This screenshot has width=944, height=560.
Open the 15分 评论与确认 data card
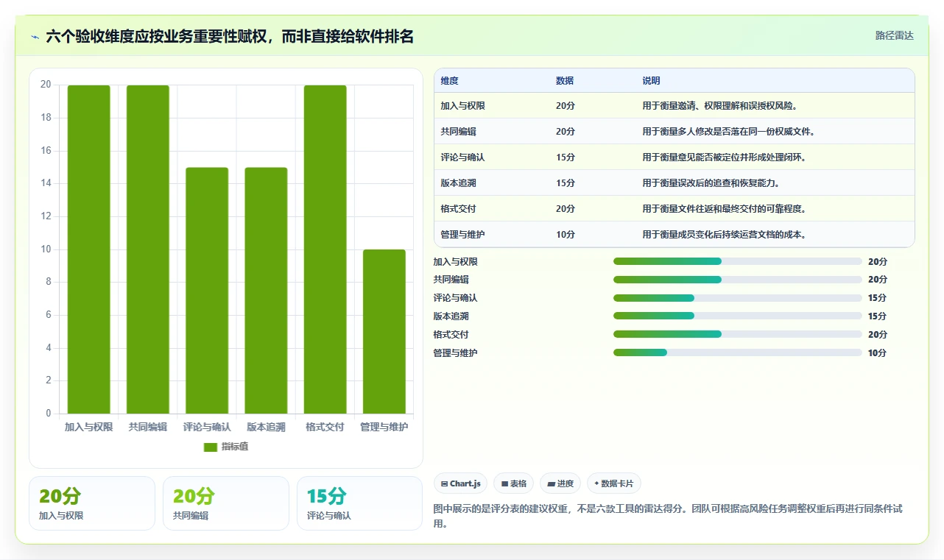click(360, 503)
